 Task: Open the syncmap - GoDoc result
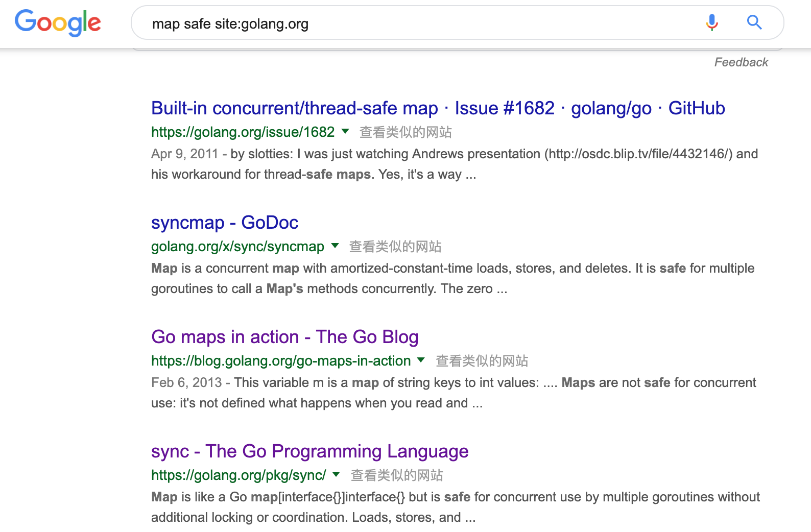pyautogui.click(x=225, y=223)
